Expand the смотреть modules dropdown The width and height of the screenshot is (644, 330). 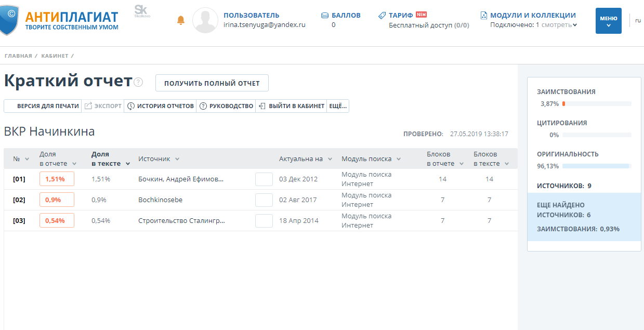click(x=560, y=25)
